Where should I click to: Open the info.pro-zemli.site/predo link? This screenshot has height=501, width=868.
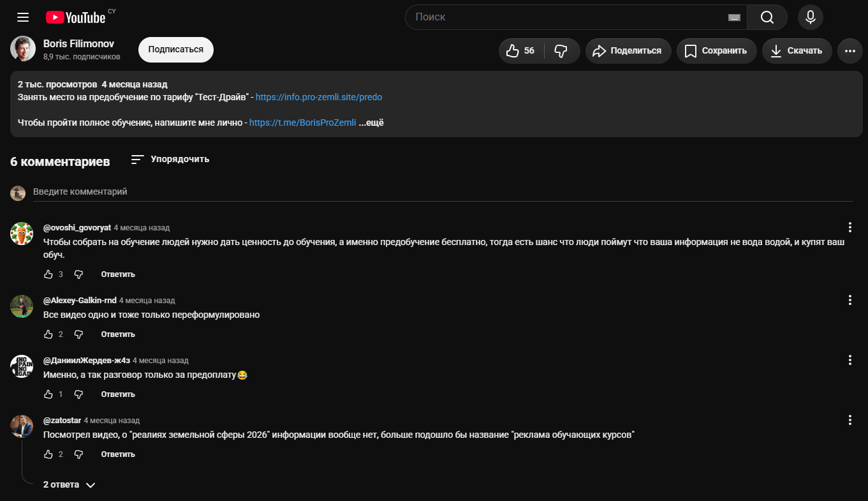coord(319,98)
